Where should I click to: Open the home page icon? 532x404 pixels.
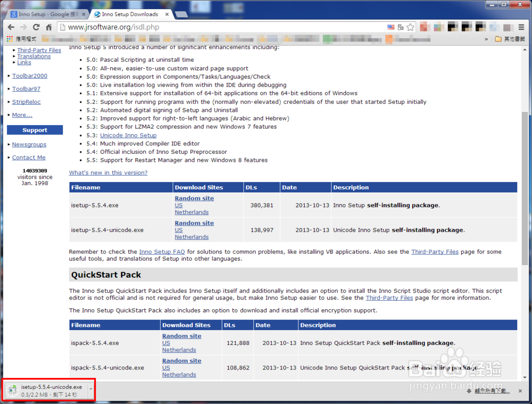click(49, 27)
